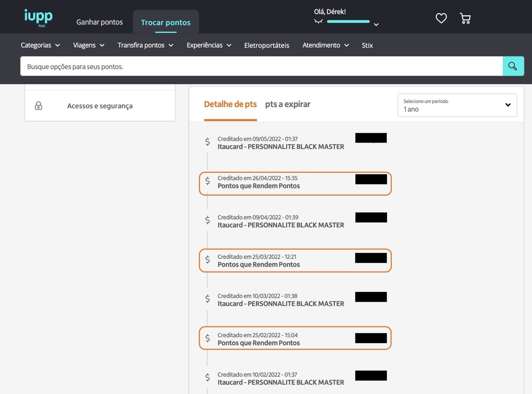532x394 pixels.
Task: Click text Creditado em 10/03/2022 - 01:38
Action: [257, 296]
